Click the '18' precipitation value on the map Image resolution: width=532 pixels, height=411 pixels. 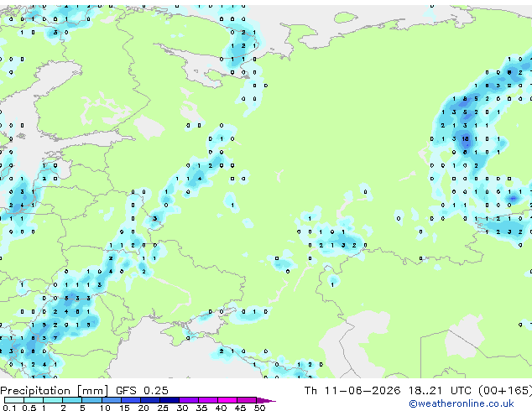pos(465,138)
